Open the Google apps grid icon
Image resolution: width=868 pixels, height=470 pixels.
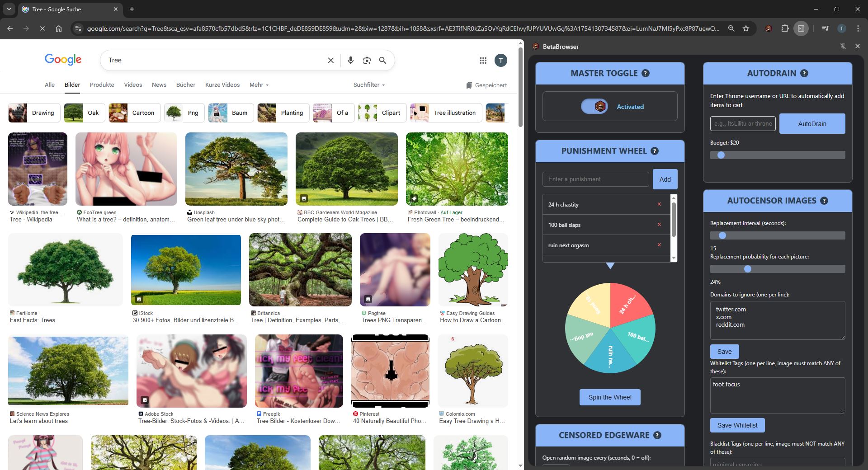(483, 60)
